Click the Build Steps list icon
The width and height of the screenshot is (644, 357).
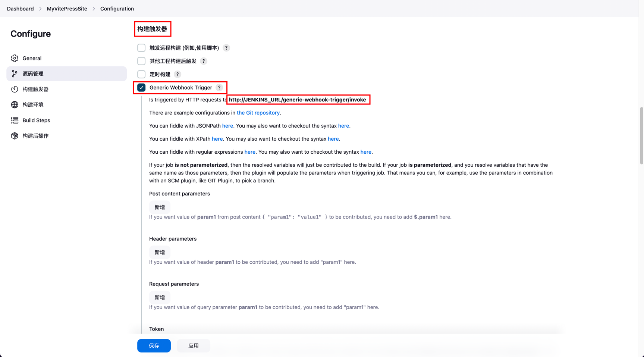[x=15, y=120]
